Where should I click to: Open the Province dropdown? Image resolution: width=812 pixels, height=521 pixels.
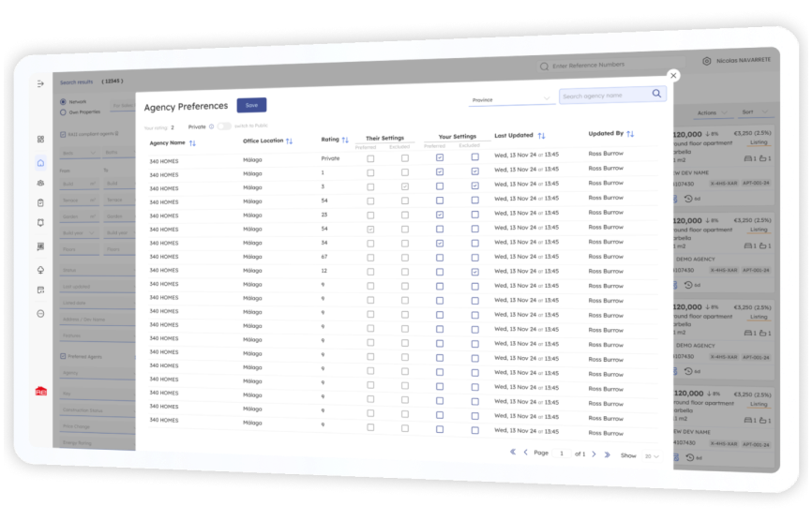click(x=511, y=99)
